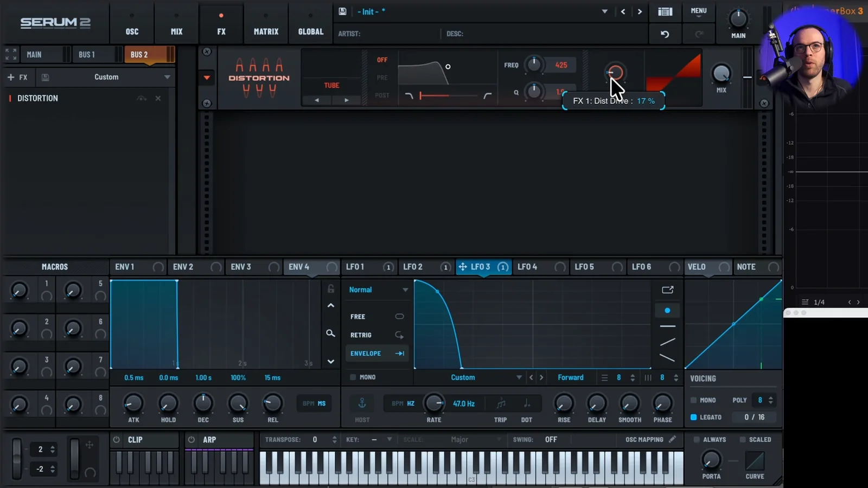Click the SWING OFF value
The image size is (868, 488).
click(551, 439)
